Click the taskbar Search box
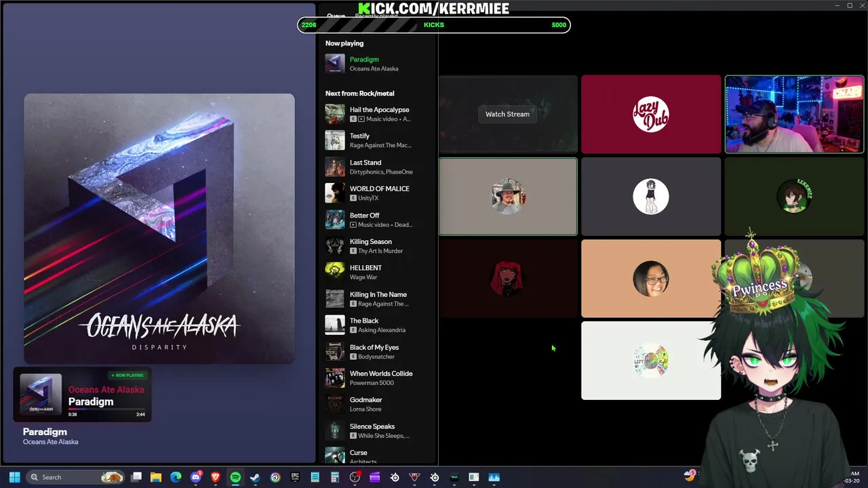The height and width of the screenshot is (488, 868). pos(77,477)
